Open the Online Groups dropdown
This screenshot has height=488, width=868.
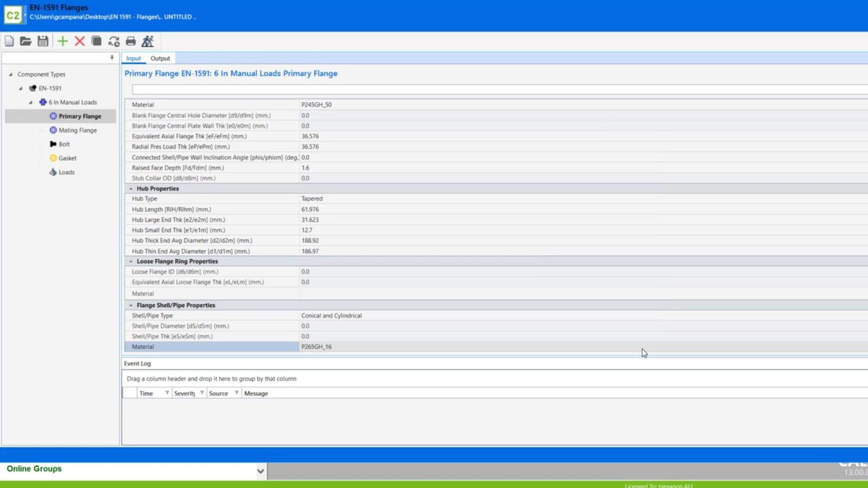tap(260, 471)
